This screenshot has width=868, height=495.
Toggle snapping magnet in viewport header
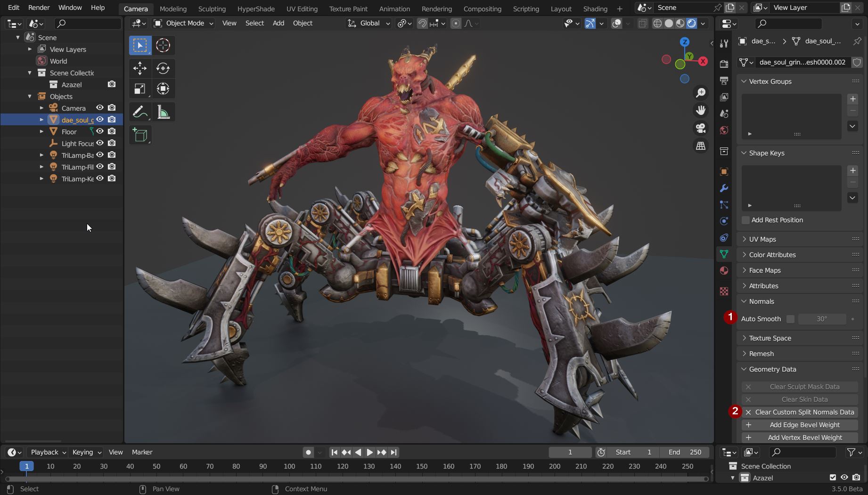pos(423,24)
